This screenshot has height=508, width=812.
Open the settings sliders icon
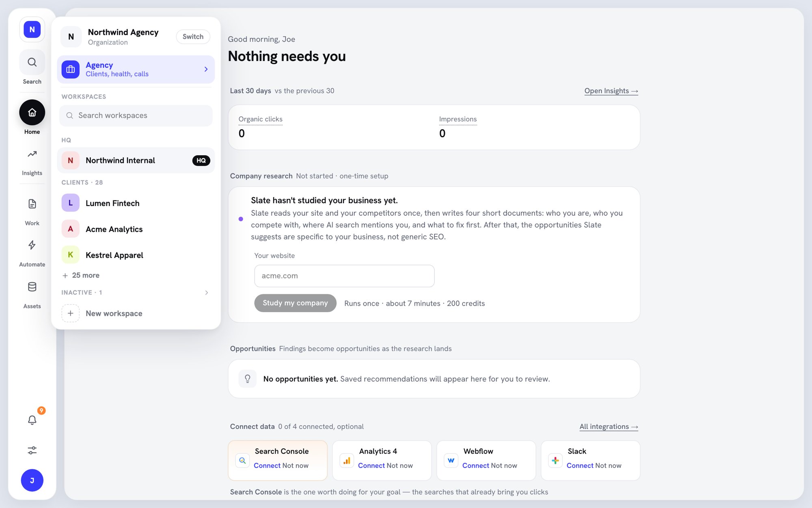point(32,450)
